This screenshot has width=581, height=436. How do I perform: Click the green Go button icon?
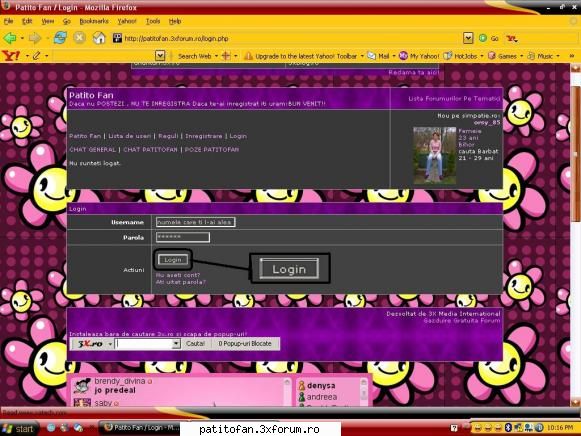click(483, 38)
